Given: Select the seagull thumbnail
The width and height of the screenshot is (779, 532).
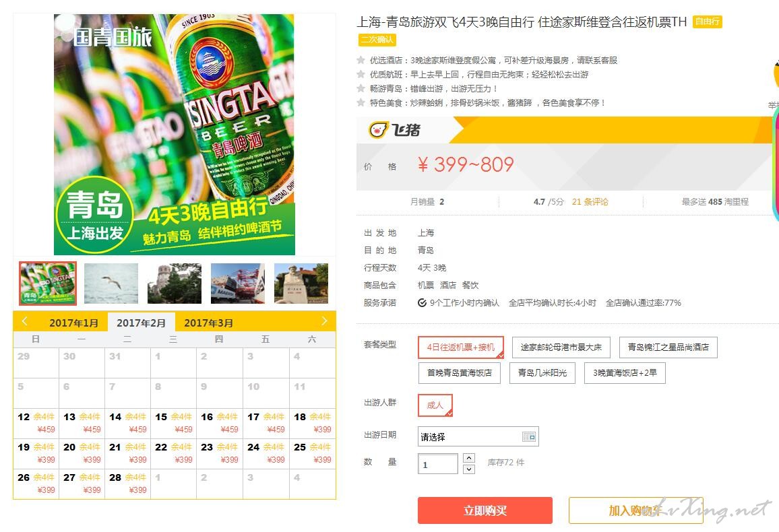Looking at the screenshot, I should pyautogui.click(x=111, y=284).
